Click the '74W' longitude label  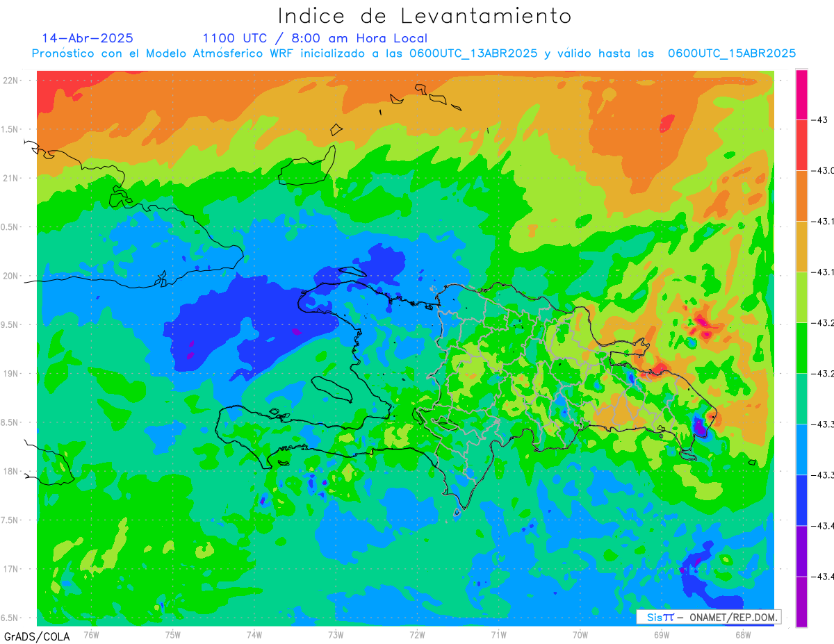pos(254,634)
